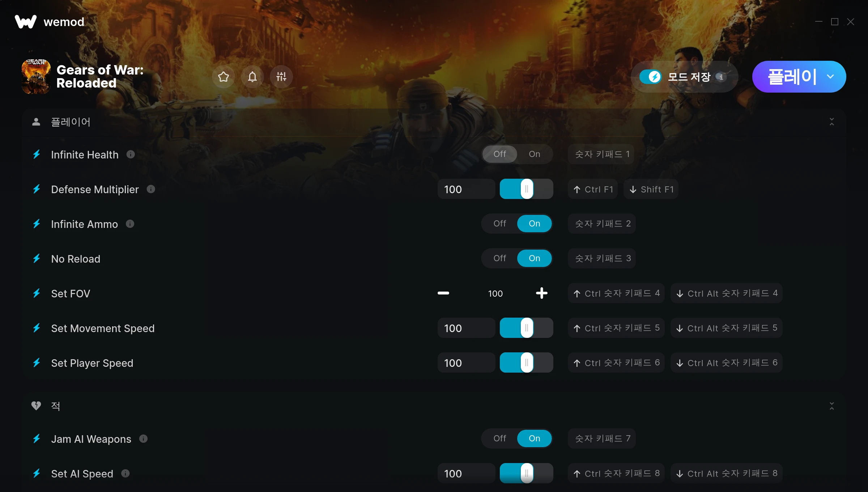Screen dimensions: 868x492
Task: Click the Gears of War game thumbnail
Action: (x=36, y=77)
